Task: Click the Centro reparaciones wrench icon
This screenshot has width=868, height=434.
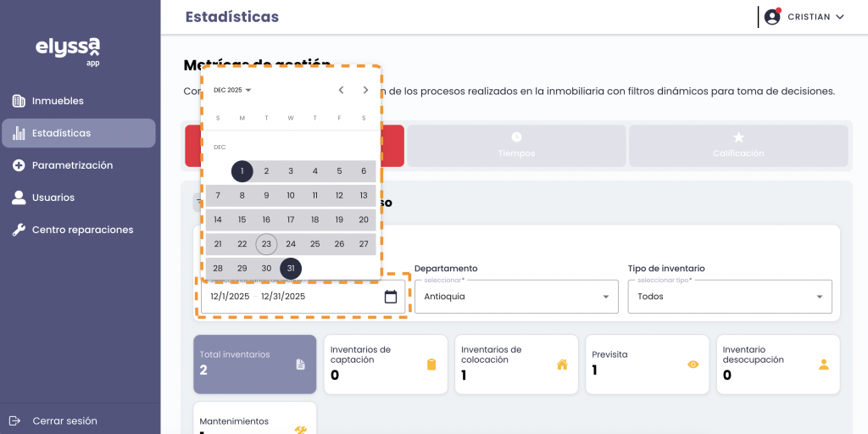Action: pos(19,230)
